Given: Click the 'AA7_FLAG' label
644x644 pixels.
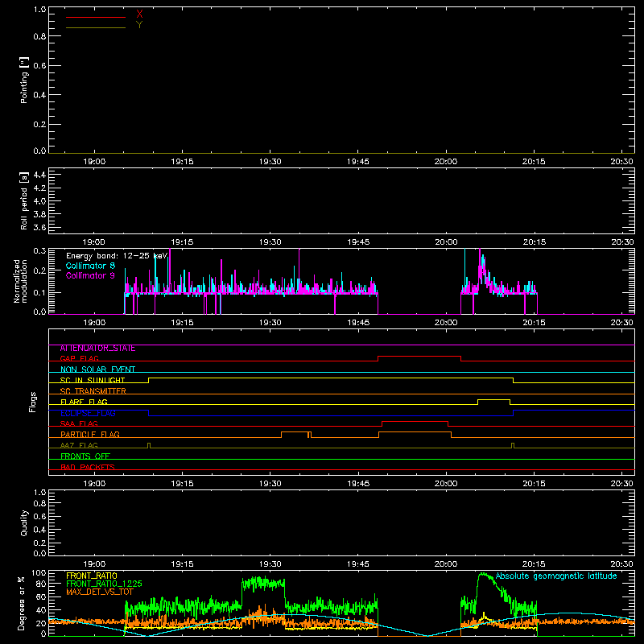Looking at the screenshot, I should click(x=79, y=445).
